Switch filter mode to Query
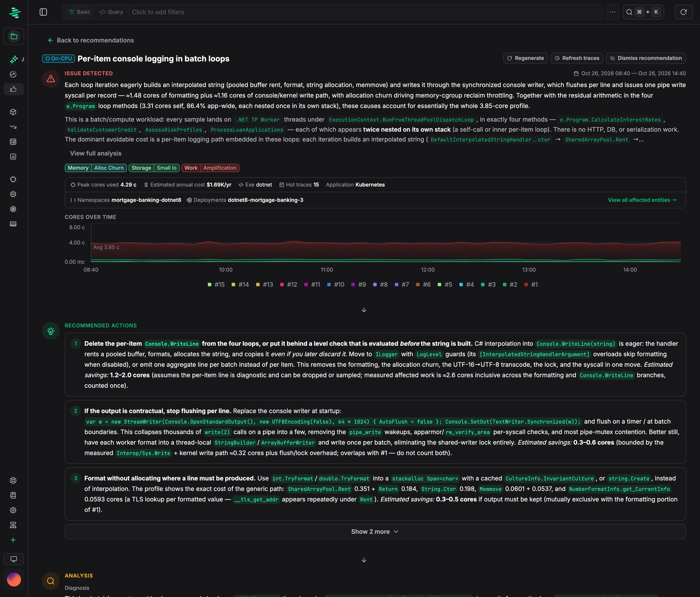Screen dimensions: 700x597 point(111,12)
